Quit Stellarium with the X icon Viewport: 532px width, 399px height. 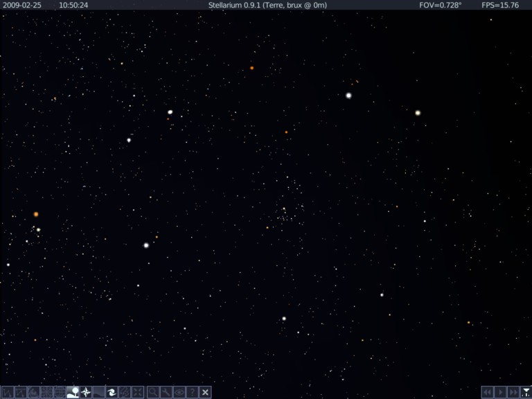click(x=205, y=393)
